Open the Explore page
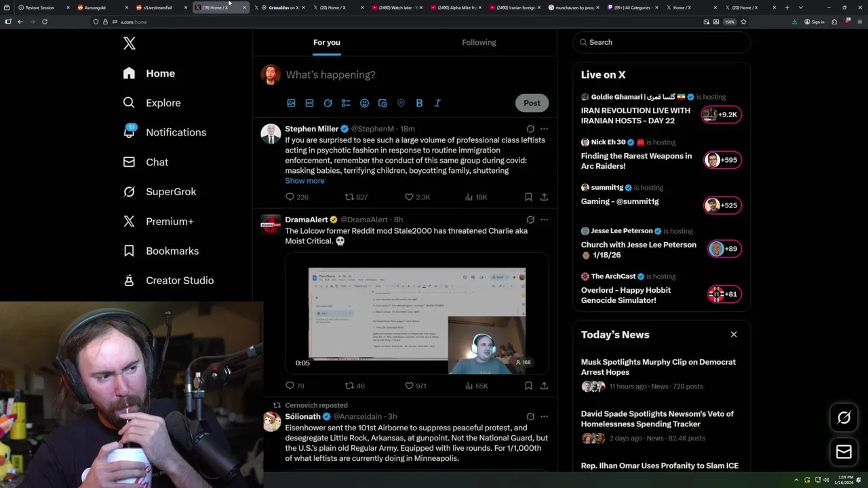This screenshot has width=868, height=488. click(152, 103)
